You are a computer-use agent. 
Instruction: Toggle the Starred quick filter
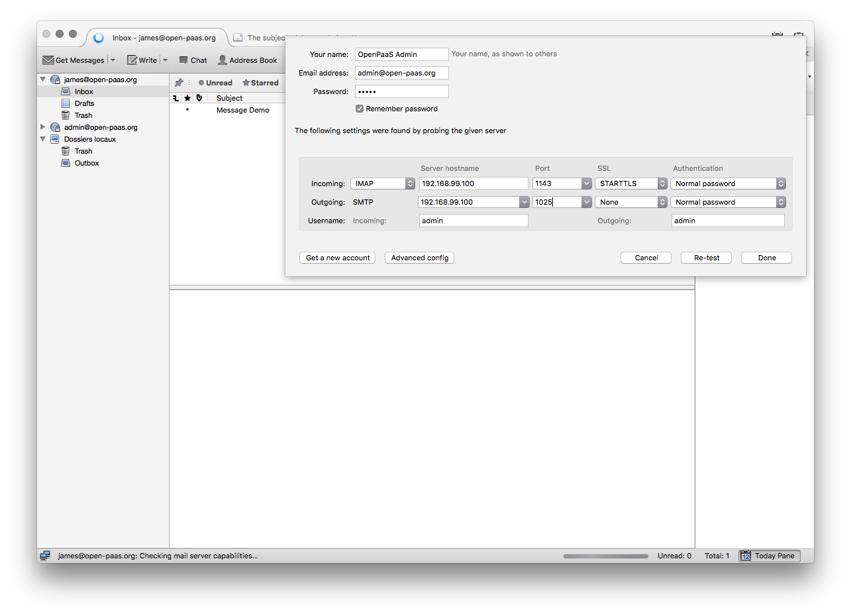click(x=260, y=83)
